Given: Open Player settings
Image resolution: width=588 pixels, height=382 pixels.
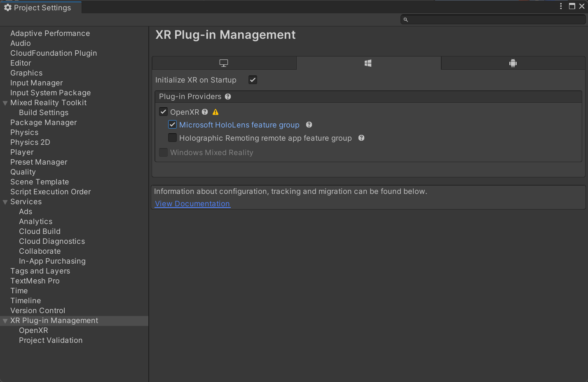Looking at the screenshot, I should (22, 152).
